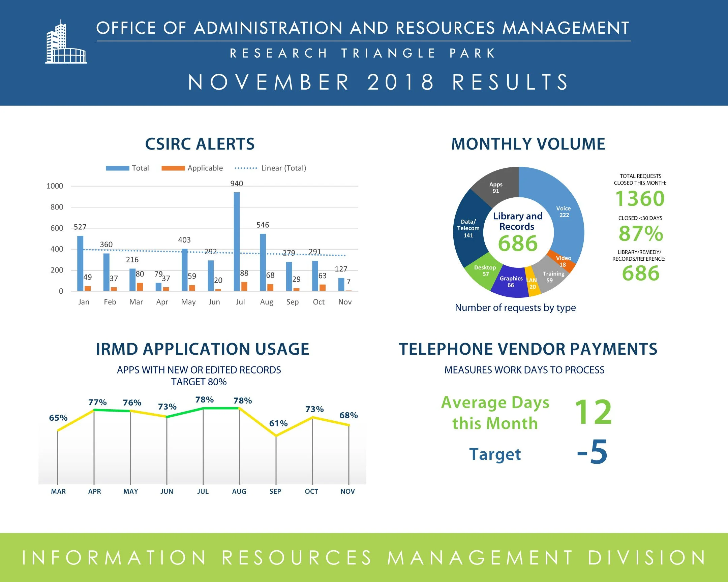
Task: Click the March applicable bar labeled 80
Action: tap(140, 287)
